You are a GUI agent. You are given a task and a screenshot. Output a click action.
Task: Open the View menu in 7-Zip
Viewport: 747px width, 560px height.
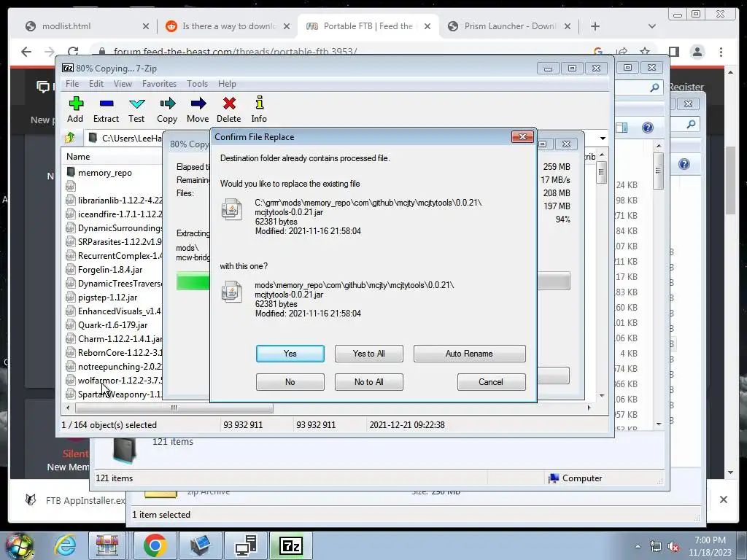(x=123, y=84)
